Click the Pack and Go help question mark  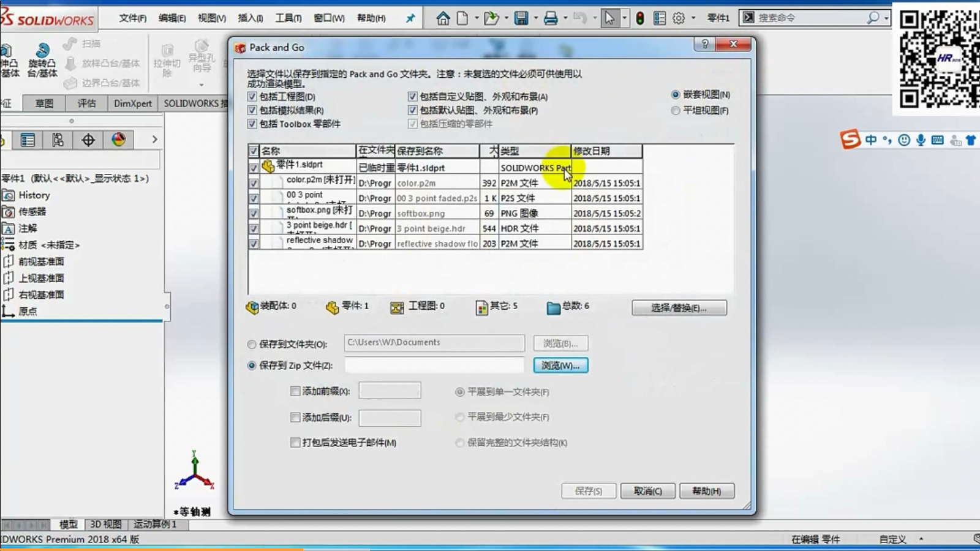[705, 44]
